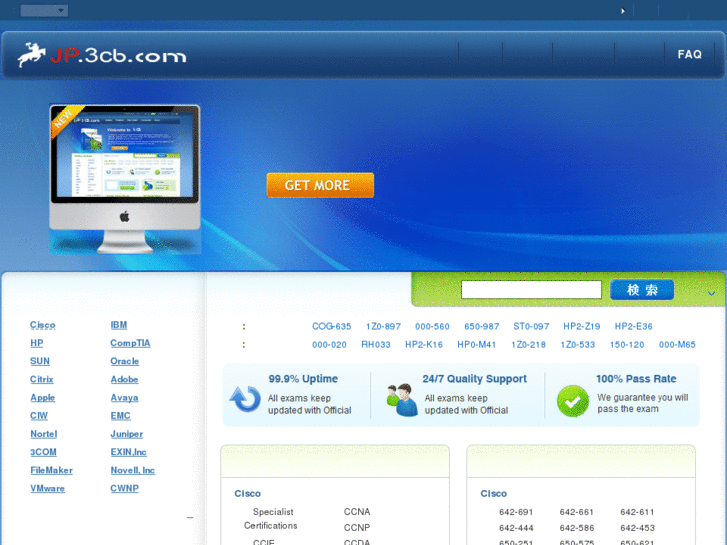Open the Adobe vendor link
Viewport: 727px width, 545px height.
(x=124, y=379)
